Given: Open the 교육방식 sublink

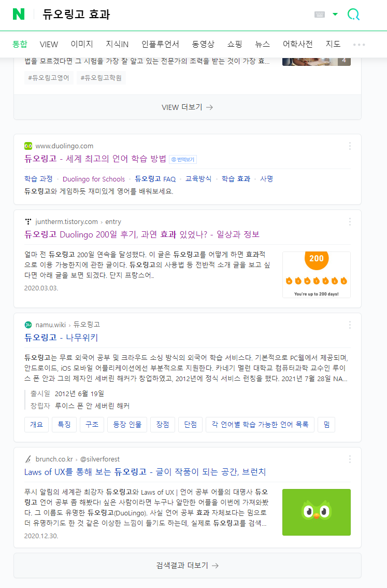Looking at the screenshot, I should click(198, 179).
